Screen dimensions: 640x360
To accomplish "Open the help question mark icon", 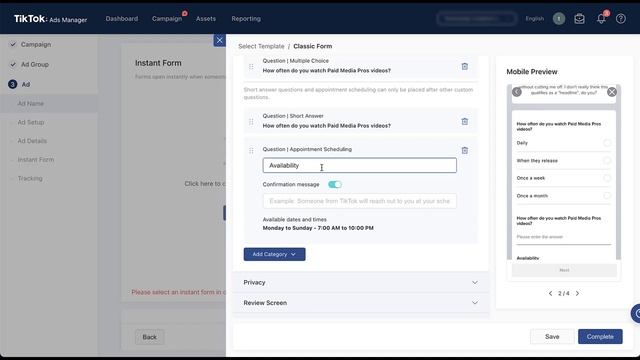I will (x=620, y=19).
